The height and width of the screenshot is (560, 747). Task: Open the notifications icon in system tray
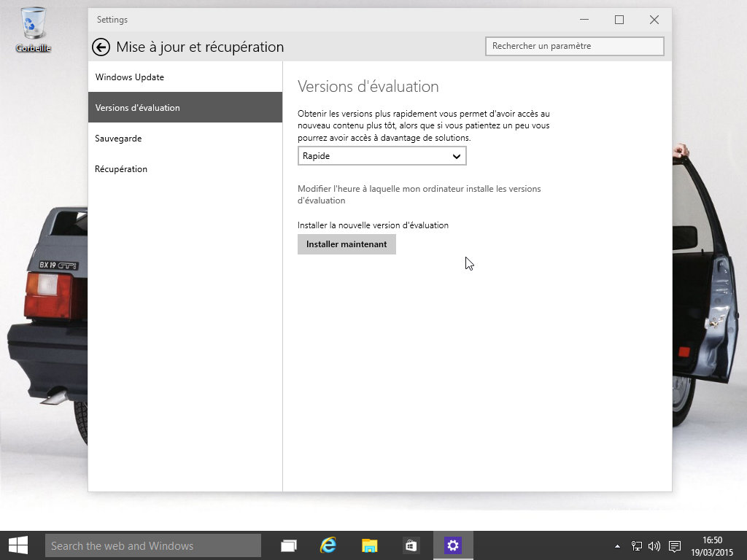click(675, 545)
